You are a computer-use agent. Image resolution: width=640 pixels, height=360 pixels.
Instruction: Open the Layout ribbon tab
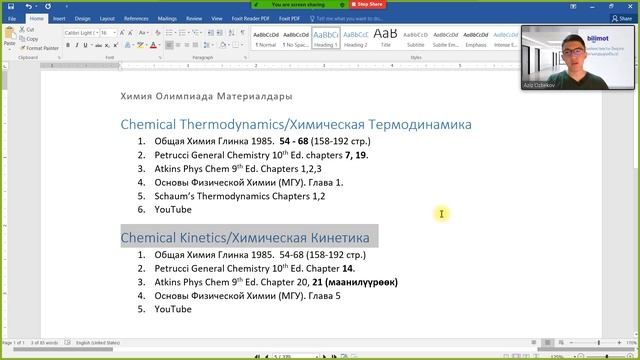(x=107, y=19)
